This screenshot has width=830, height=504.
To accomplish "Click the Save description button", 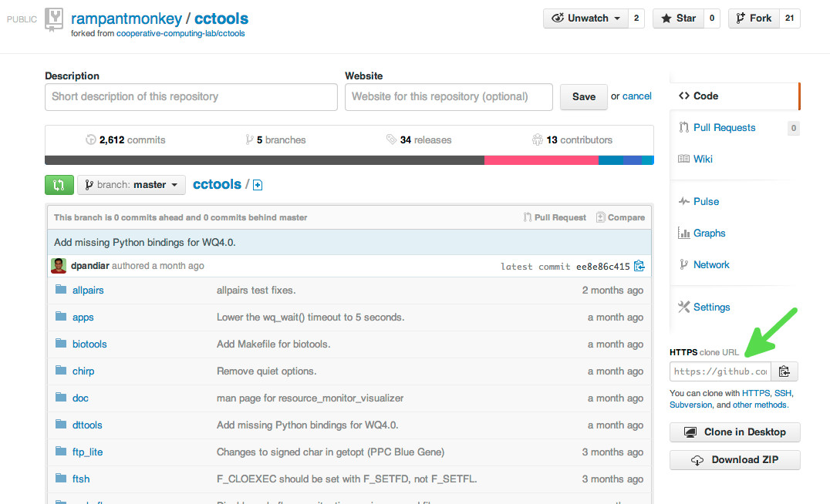I will [584, 97].
